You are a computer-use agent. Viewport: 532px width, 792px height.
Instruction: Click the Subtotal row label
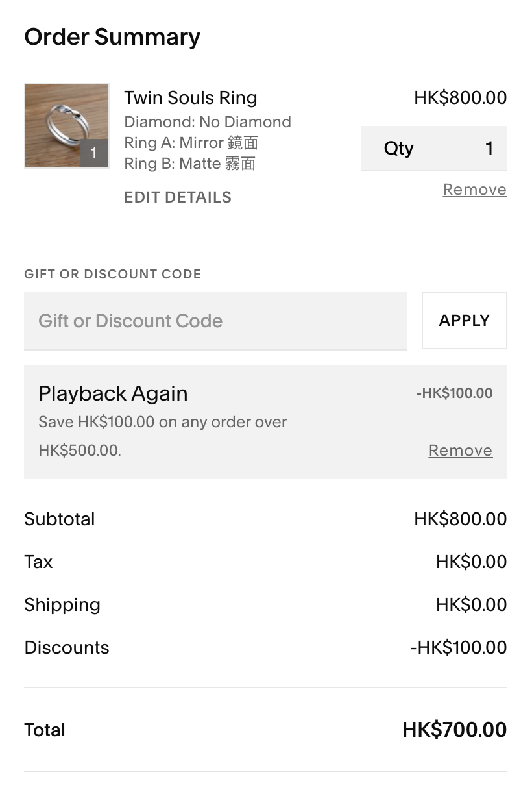pyautogui.click(x=60, y=519)
